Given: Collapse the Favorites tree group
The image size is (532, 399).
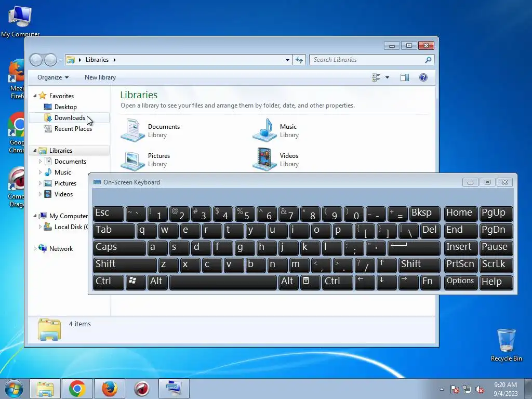Looking at the screenshot, I should point(35,96).
